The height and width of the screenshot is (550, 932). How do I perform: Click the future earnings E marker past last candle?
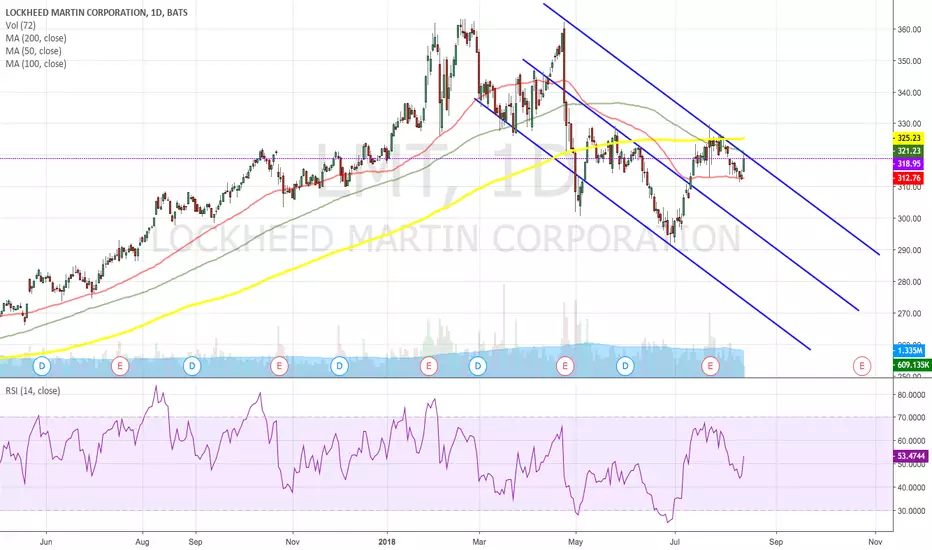(862, 366)
